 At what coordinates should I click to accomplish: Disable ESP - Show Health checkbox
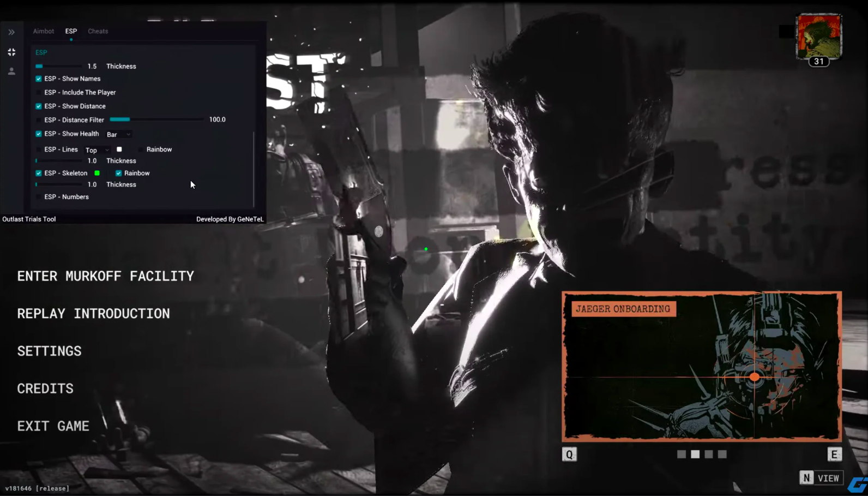click(39, 134)
